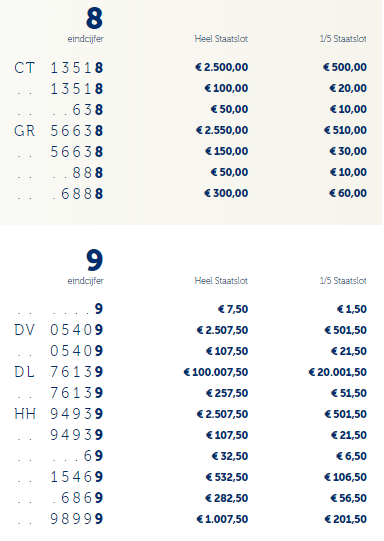
Task: Select lot number DL 76139
Action: (59, 372)
